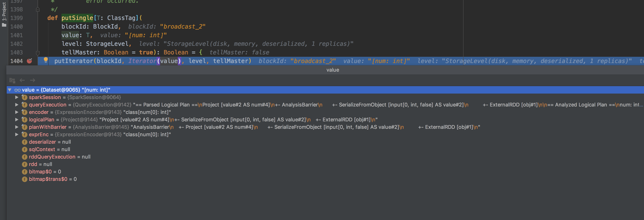This screenshot has width=644, height=220.
Task: Collapse the code fold at line 1398
Action: click(x=38, y=10)
